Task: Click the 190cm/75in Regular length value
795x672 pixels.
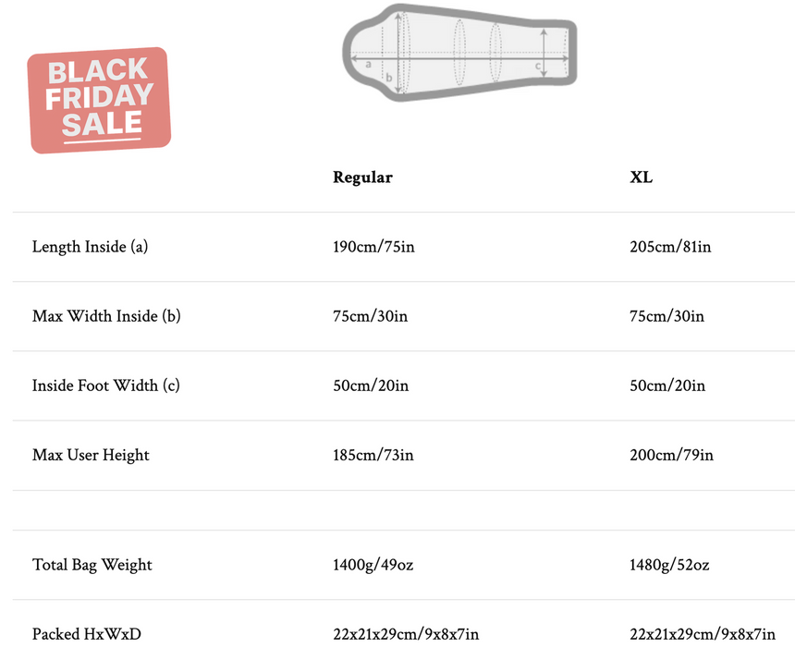Action: [x=373, y=247]
